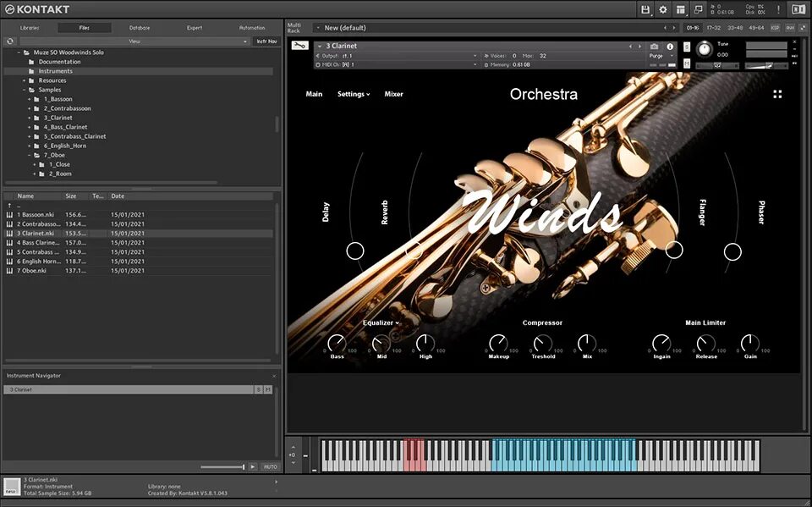Click the refresh icon in Files browser
This screenshot has width=812, height=507.
click(x=10, y=41)
